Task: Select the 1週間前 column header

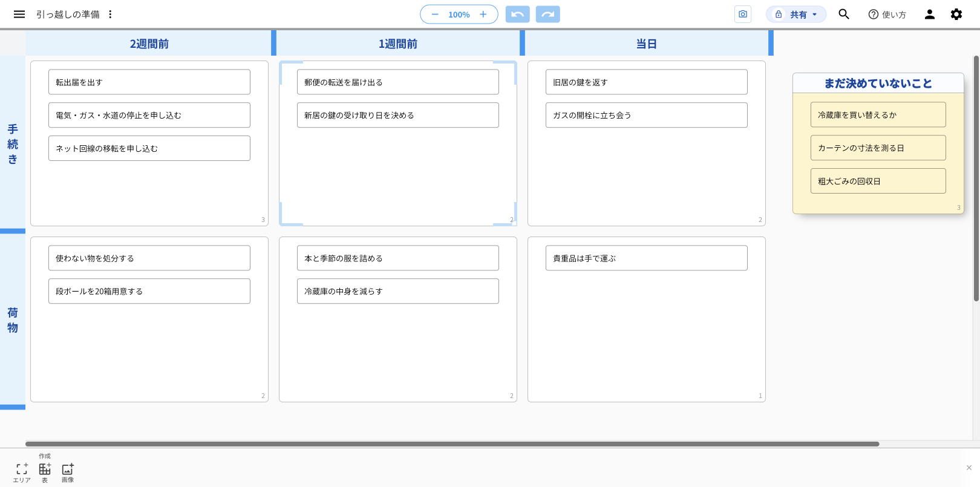Action: pos(397,44)
